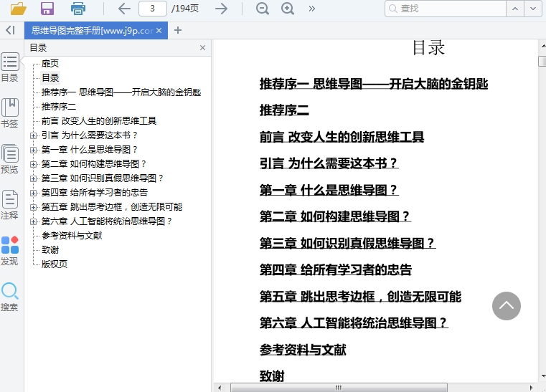Click horizontal scrollbar right arrow

coord(531,388)
